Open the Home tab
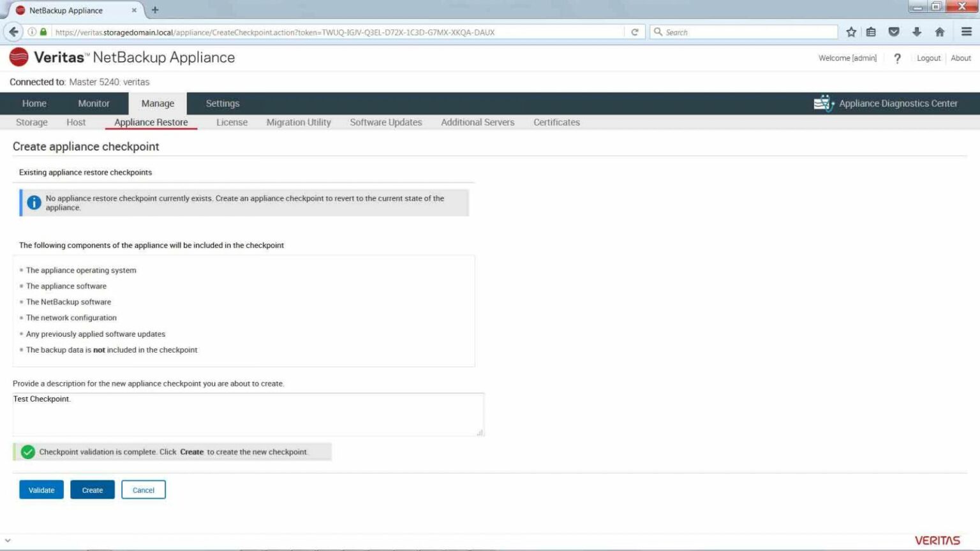The width and height of the screenshot is (980, 551). click(x=34, y=103)
